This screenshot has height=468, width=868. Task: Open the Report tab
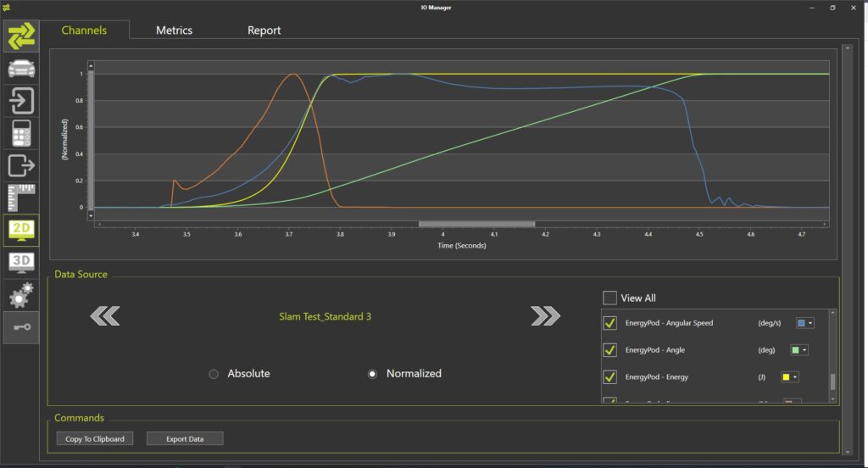coord(264,31)
